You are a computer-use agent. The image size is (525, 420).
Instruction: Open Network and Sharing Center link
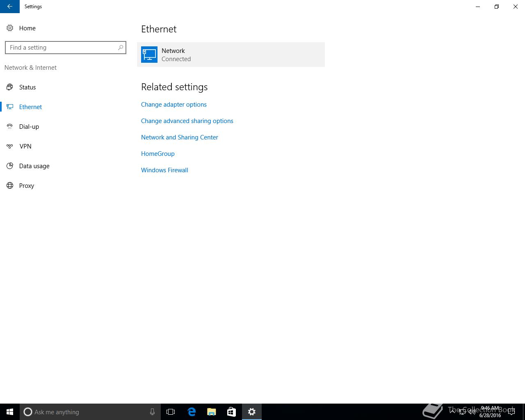point(180,137)
